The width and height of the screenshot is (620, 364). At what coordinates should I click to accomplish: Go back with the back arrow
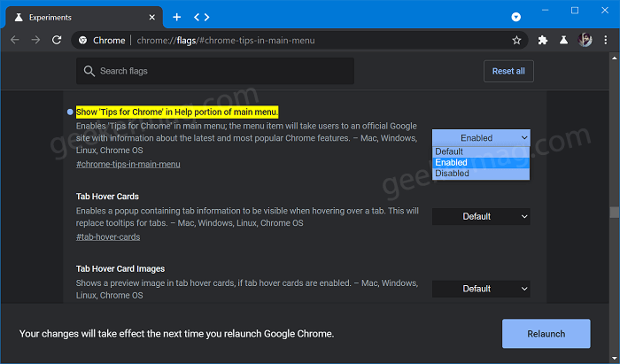click(15, 40)
